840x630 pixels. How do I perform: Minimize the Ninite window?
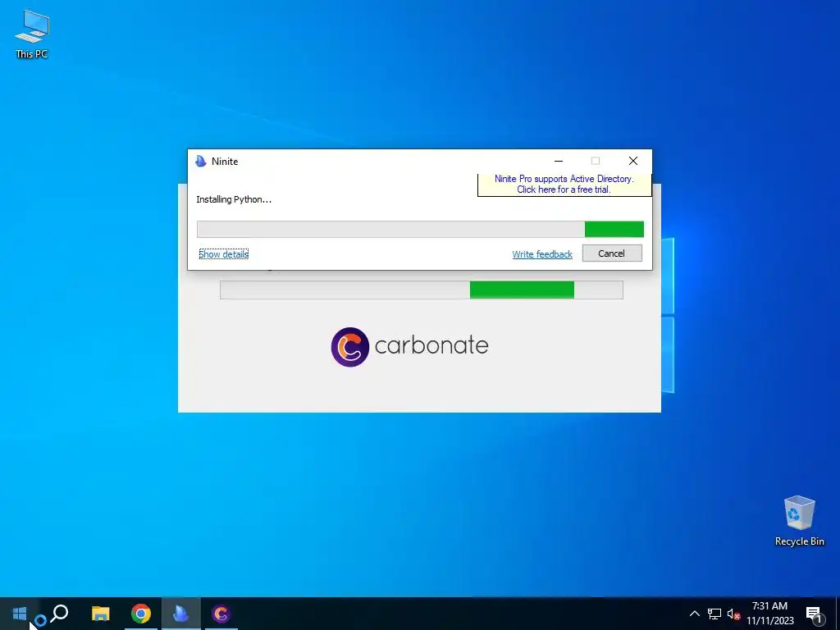(558, 161)
